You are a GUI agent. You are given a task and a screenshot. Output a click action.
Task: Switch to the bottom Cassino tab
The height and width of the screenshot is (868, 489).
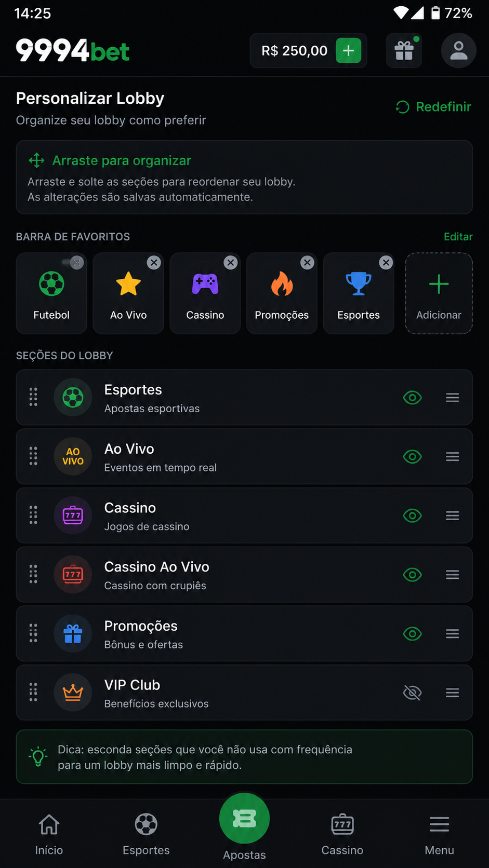point(342,834)
